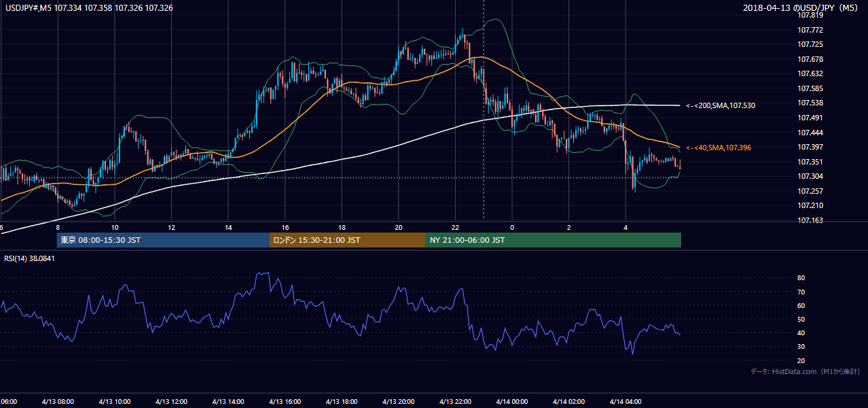Click RSI axis level 30
Image resolution: width=868 pixels, height=408 pixels.
(801, 347)
